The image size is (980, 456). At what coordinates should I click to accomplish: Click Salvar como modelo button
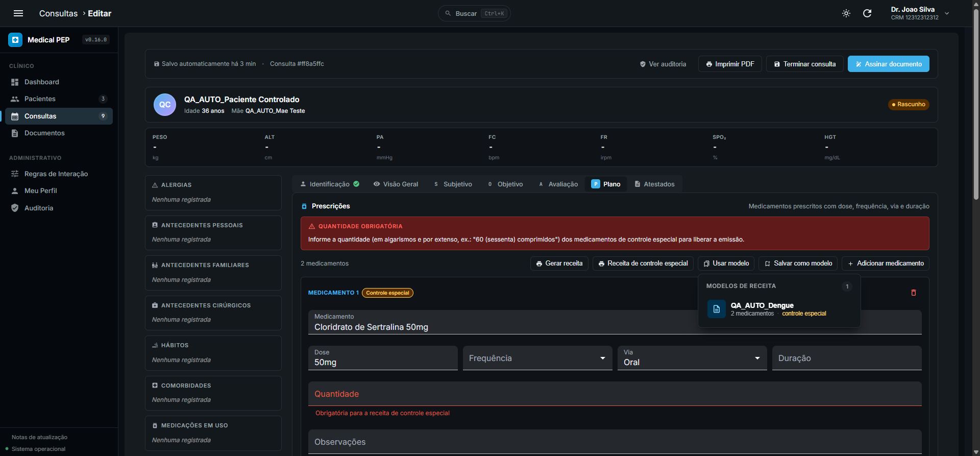coord(798,263)
